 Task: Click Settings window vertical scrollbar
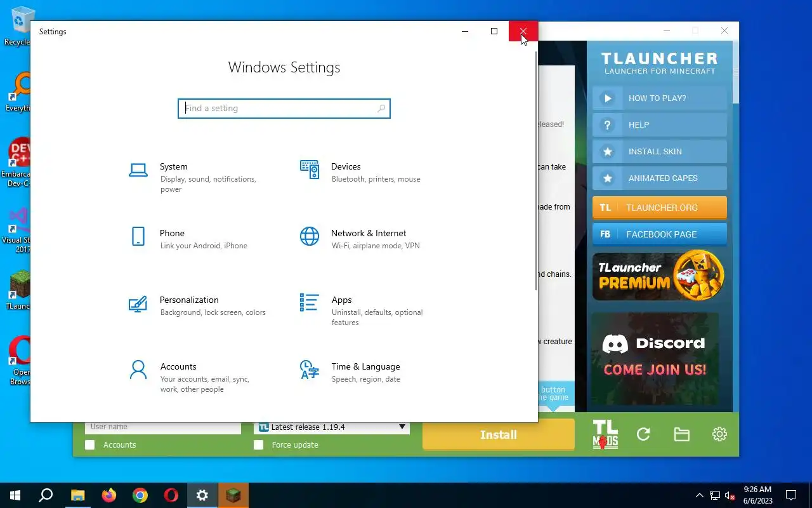click(536, 171)
